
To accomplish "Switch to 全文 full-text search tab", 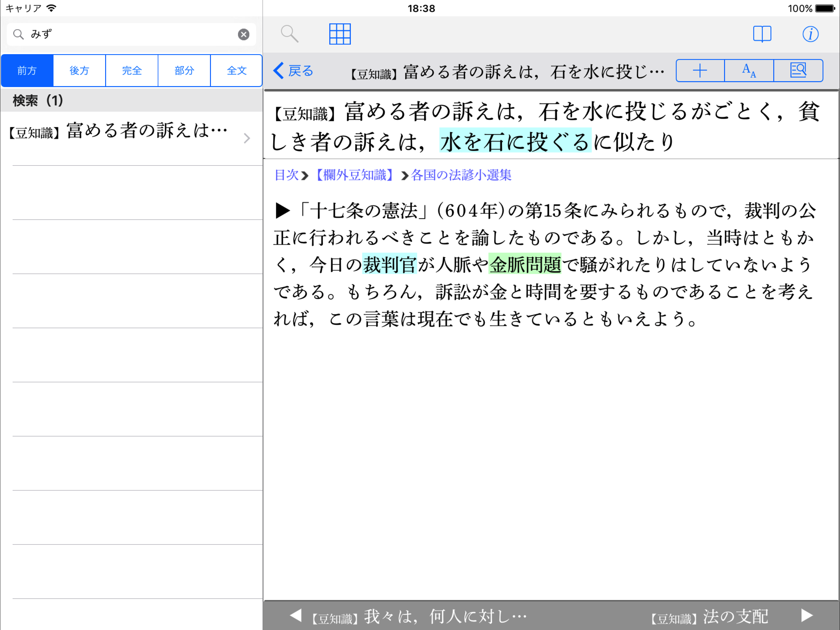I will (x=236, y=71).
